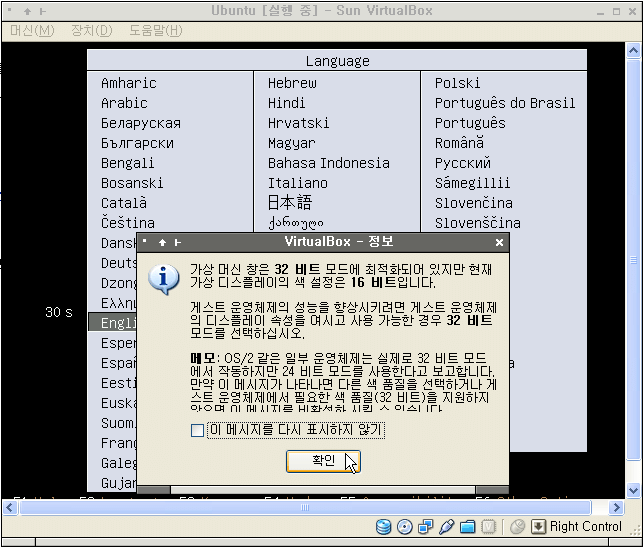This screenshot has height=548, width=644.
Task: Select Български in the language list
Action: pos(137,143)
